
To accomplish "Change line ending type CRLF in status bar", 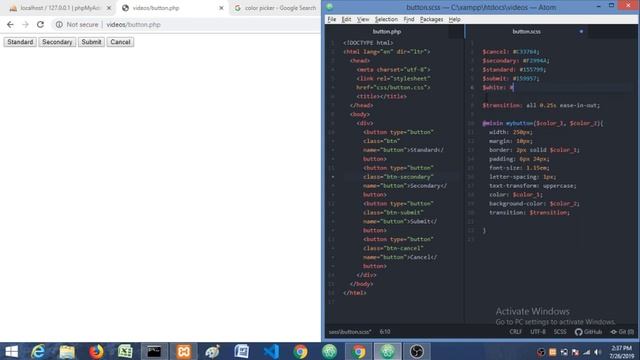I will pyautogui.click(x=516, y=332).
